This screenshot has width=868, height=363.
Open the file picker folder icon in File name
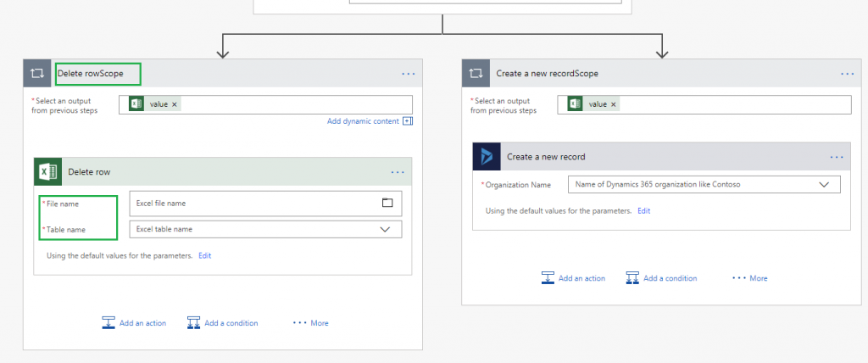tap(387, 203)
